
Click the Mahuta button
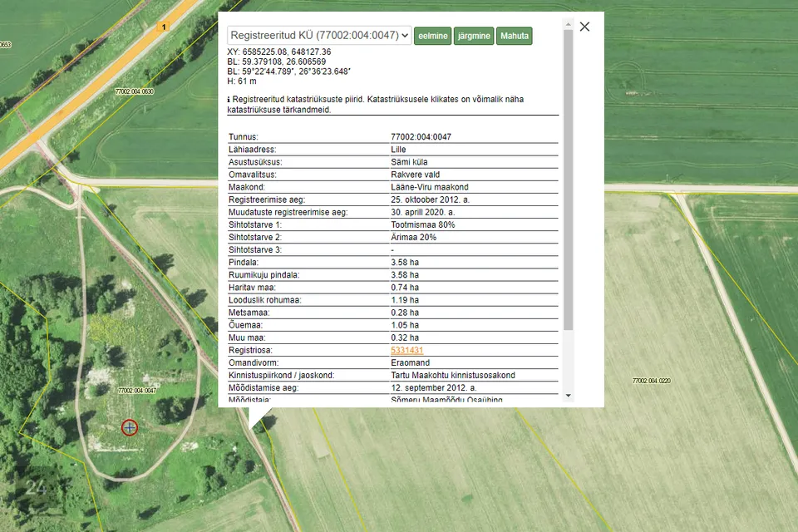[x=515, y=36]
